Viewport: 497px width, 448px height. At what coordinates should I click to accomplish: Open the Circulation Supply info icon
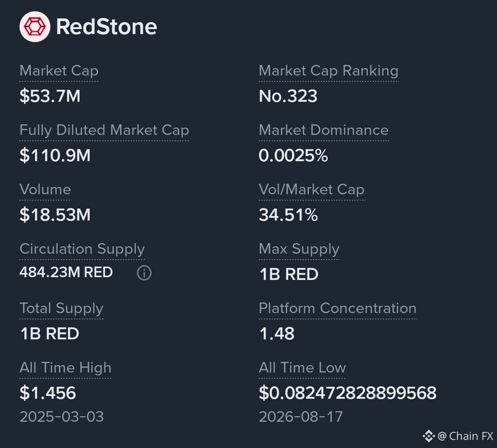pyautogui.click(x=144, y=273)
